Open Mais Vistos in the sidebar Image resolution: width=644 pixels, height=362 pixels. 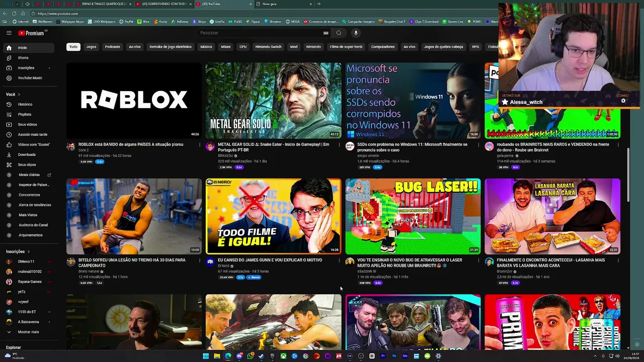pos(28,215)
